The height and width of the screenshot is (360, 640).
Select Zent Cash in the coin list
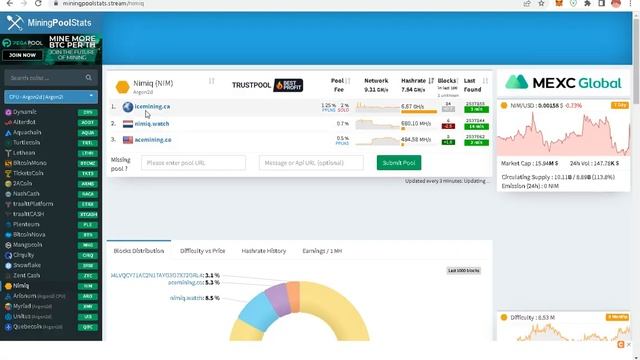click(x=27, y=276)
